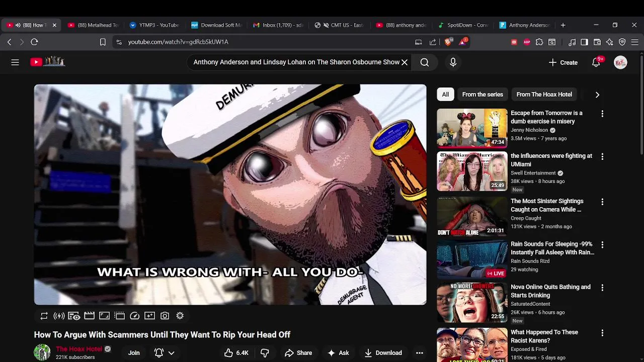Click the browser share icon in address bar
644x362 pixels.
click(433, 42)
